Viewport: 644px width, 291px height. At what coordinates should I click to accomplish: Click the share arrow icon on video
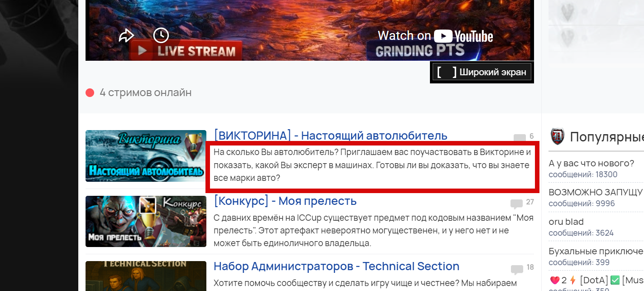click(126, 35)
